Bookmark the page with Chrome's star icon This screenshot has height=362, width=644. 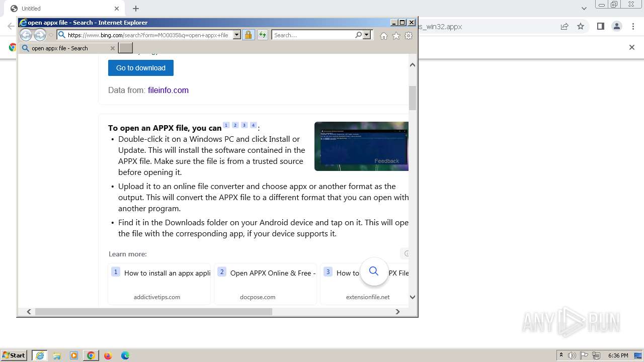click(581, 27)
